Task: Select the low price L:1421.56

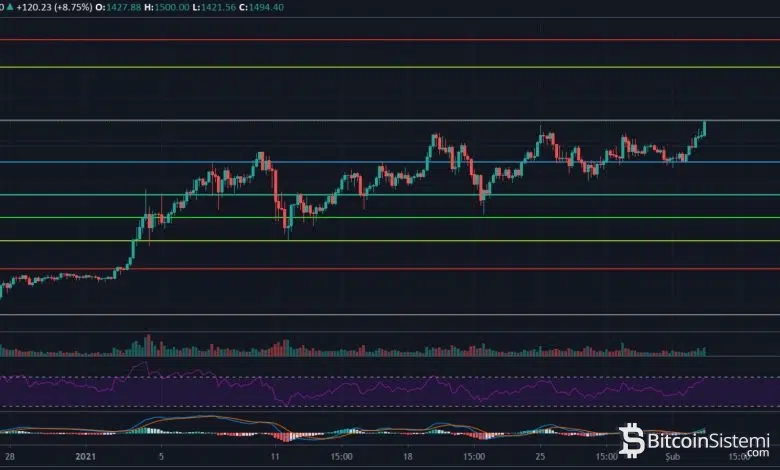Action: click(213, 7)
